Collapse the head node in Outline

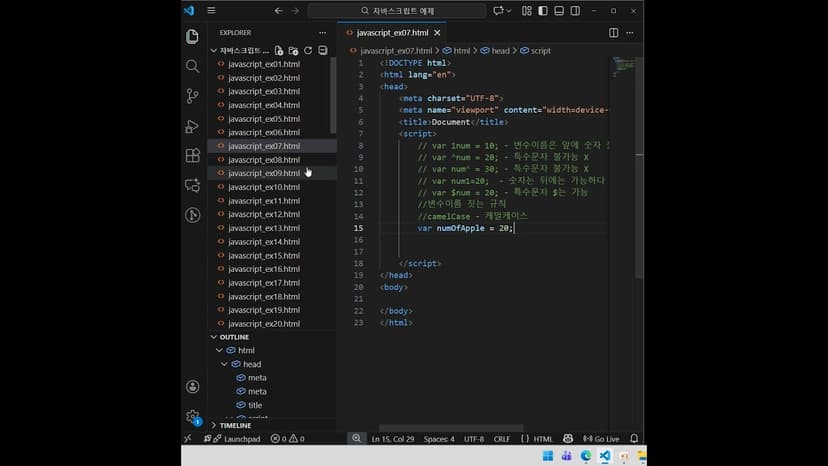pyautogui.click(x=224, y=364)
